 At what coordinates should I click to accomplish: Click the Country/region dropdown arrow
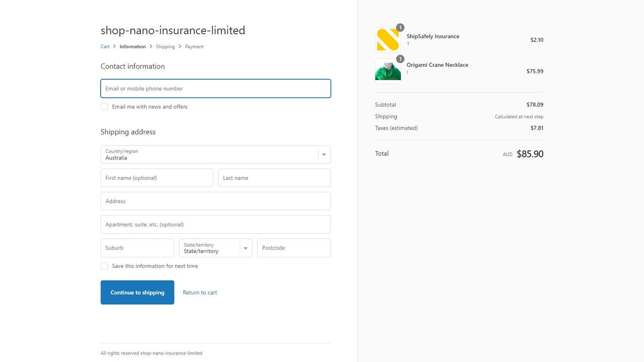pyautogui.click(x=324, y=155)
